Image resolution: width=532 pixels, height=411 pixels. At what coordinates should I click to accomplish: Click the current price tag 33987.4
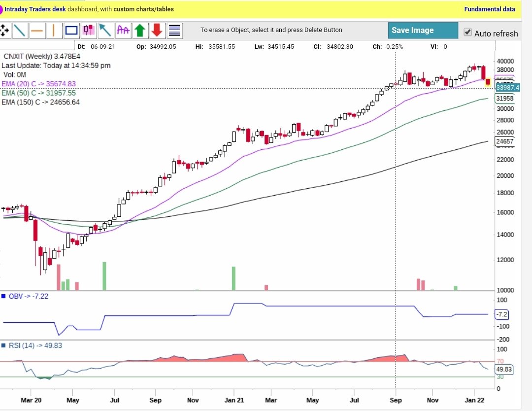(507, 88)
